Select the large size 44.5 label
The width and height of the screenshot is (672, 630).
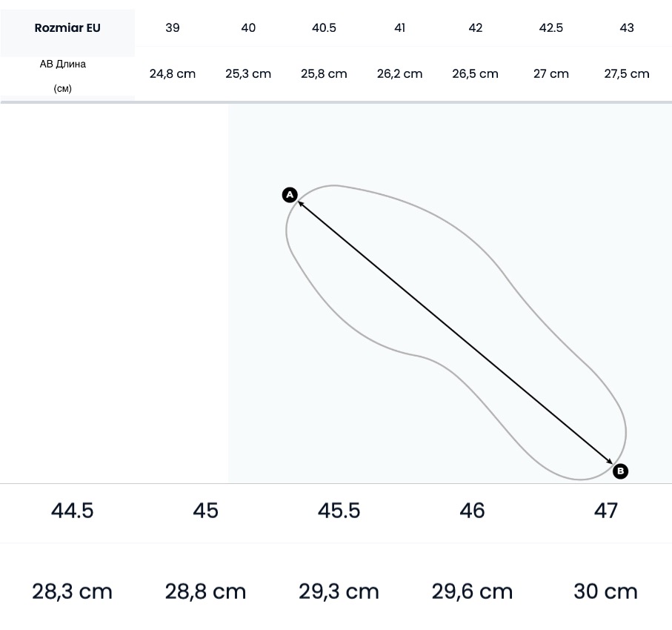pyautogui.click(x=73, y=511)
